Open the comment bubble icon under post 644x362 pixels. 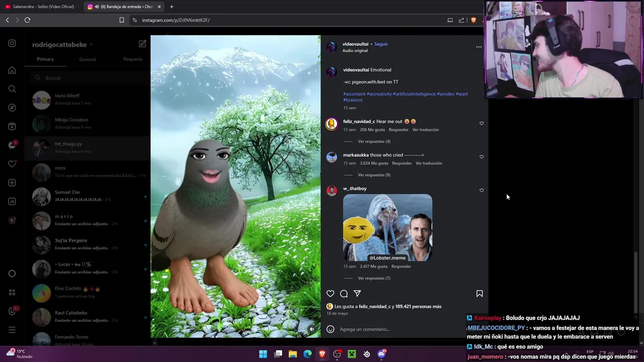[344, 294]
